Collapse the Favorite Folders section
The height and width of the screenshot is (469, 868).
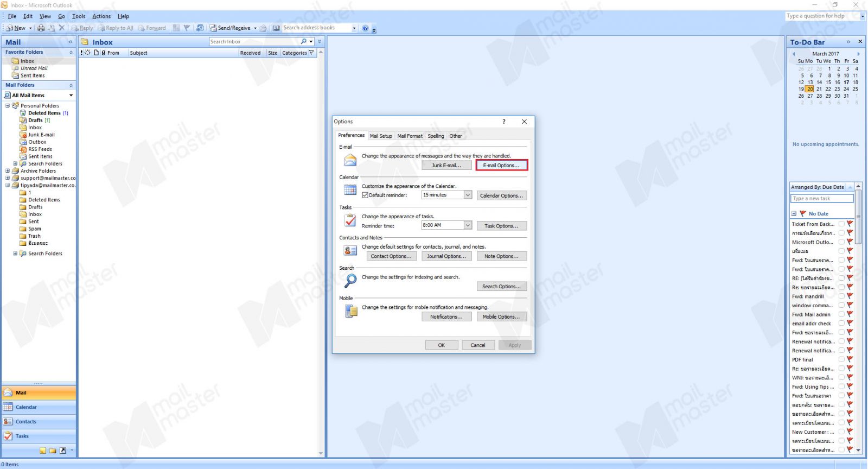tap(71, 52)
